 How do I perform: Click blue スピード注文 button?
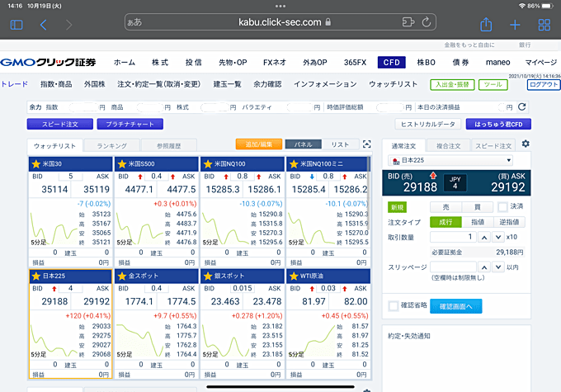[60, 124]
